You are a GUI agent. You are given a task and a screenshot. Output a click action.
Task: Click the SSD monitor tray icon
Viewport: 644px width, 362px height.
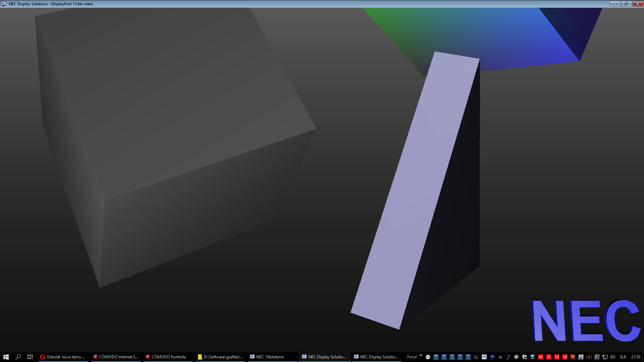pyautogui.click(x=500, y=357)
